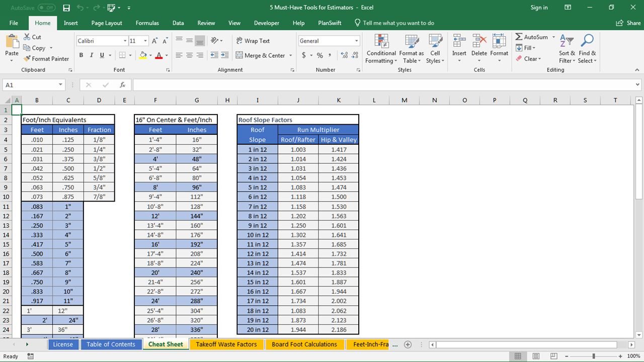Click the Page Layout view status icon

point(536,356)
